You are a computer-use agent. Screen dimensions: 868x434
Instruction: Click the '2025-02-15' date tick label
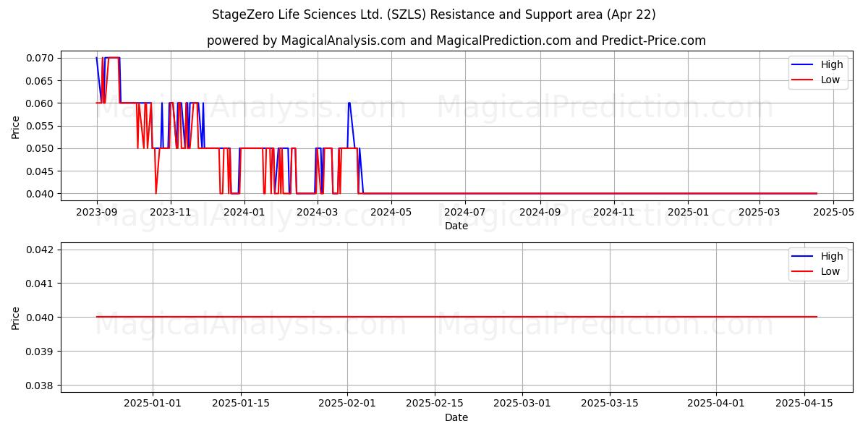(x=435, y=404)
